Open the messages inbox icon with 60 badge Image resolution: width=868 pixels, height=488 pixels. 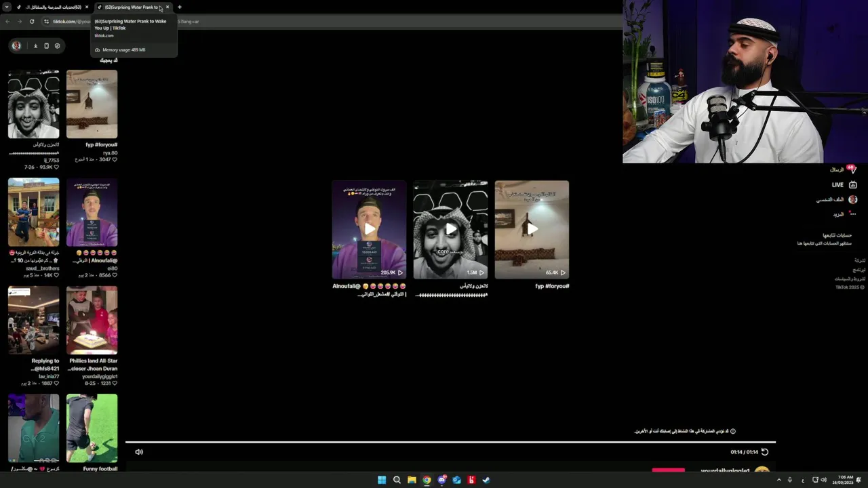coord(852,169)
